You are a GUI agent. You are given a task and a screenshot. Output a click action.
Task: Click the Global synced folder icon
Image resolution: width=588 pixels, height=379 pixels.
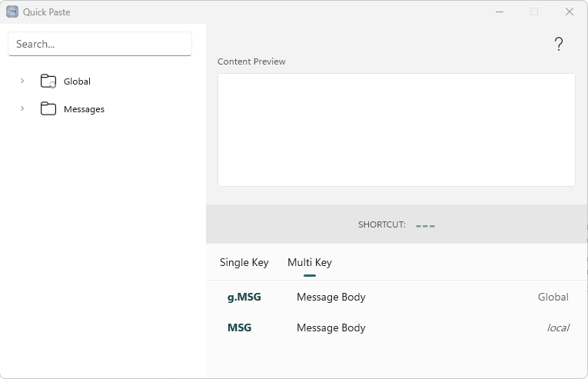[48, 81]
